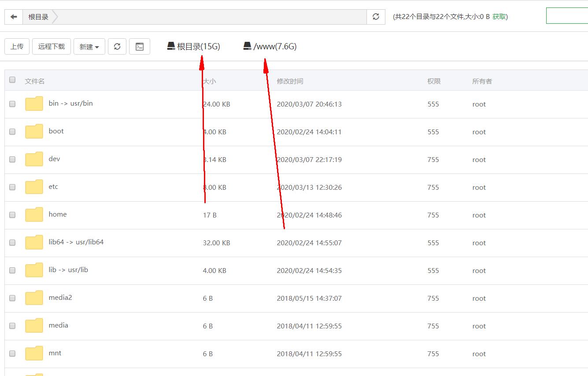Viewport: 588px width, 376px height.
Task: Click the 上传 upload button
Action: pos(17,47)
